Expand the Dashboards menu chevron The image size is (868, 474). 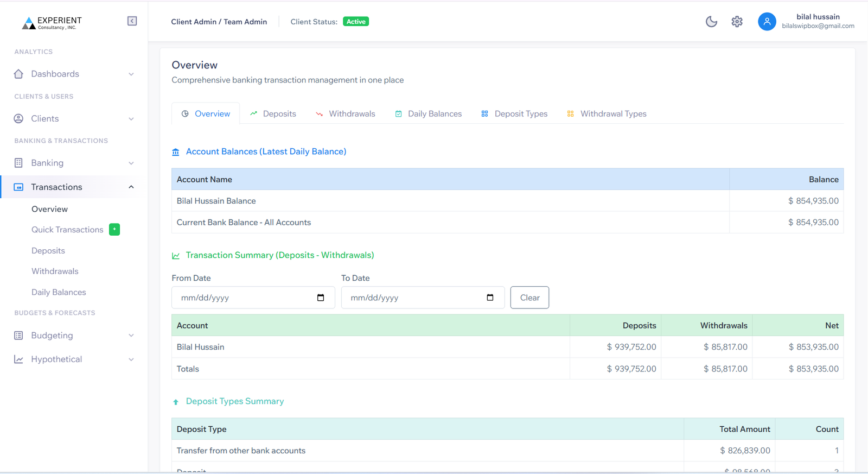[131, 74]
